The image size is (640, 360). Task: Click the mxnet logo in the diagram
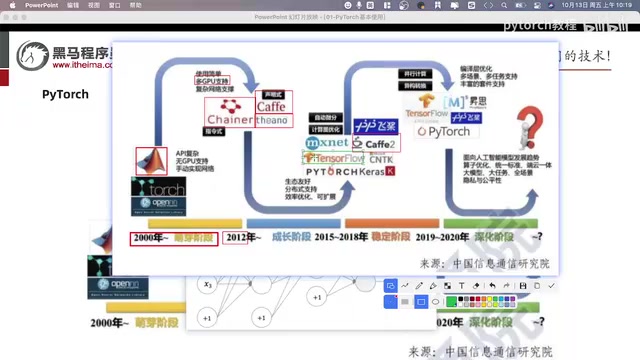(327, 142)
